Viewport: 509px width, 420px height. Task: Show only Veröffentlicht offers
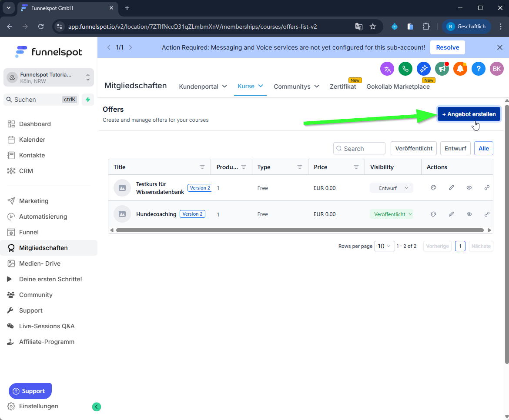click(414, 148)
